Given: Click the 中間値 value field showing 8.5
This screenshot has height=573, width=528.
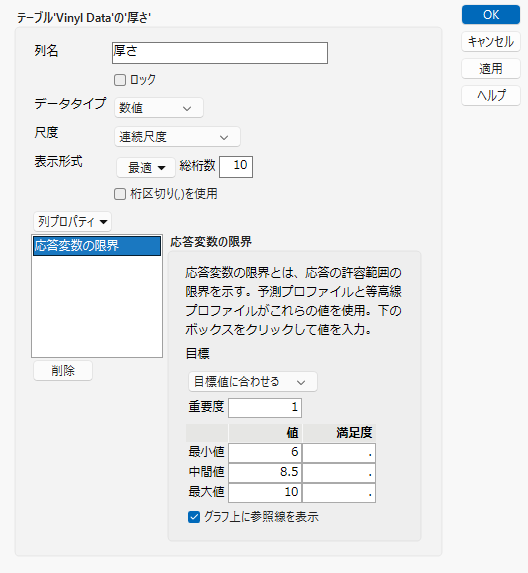Looking at the screenshot, I should [x=265, y=473].
